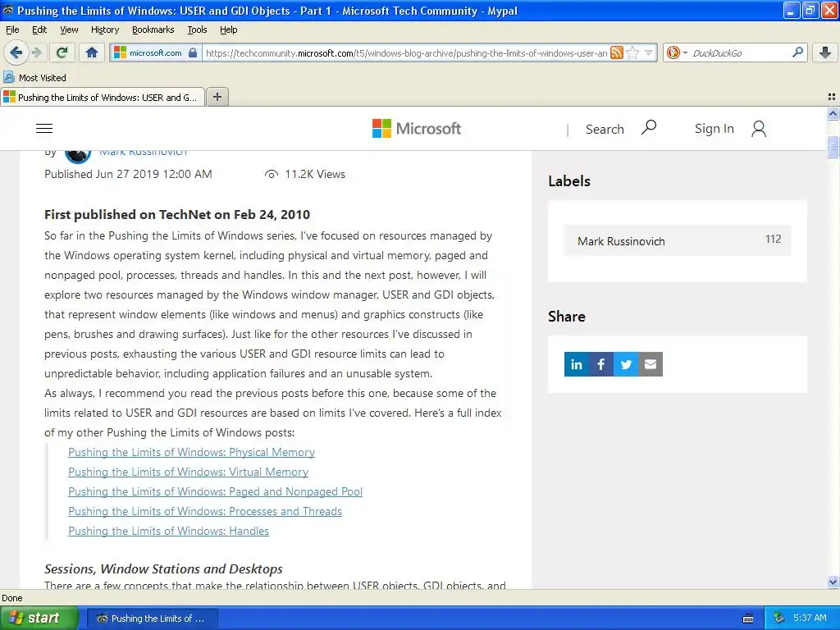Screen dimensions: 840x630
Task: Open the Handles post link
Action: (x=168, y=532)
